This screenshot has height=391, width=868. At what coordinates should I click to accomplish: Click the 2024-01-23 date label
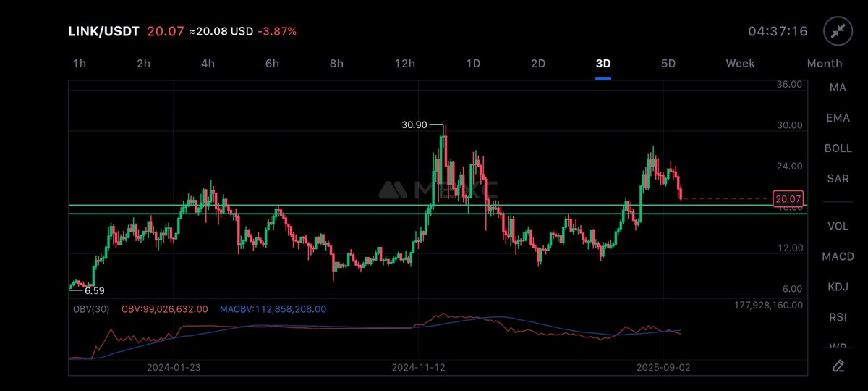point(173,367)
